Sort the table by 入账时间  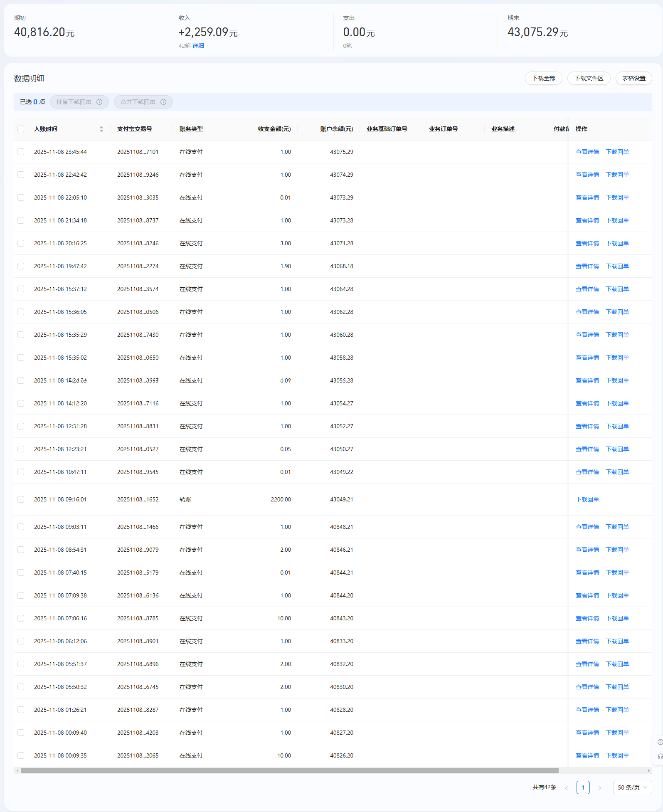click(x=101, y=129)
